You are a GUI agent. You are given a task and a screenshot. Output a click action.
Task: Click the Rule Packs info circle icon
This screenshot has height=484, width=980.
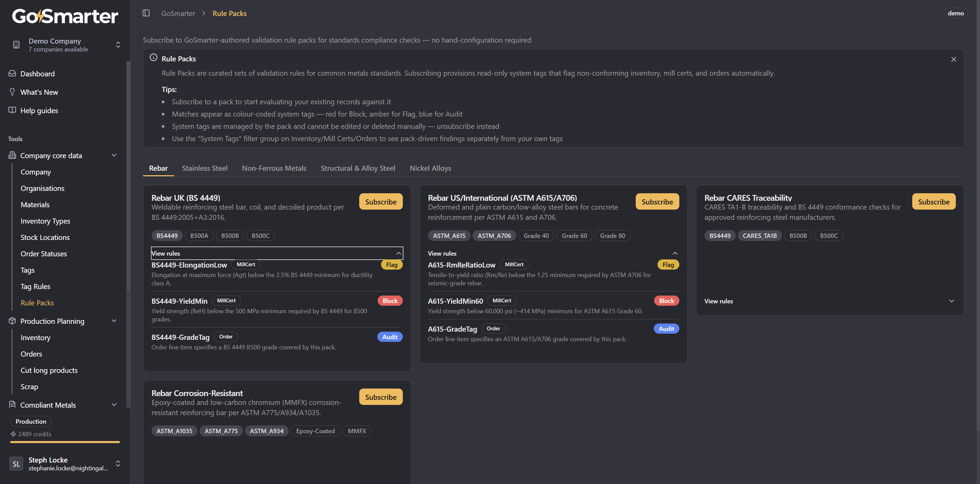pyautogui.click(x=153, y=58)
